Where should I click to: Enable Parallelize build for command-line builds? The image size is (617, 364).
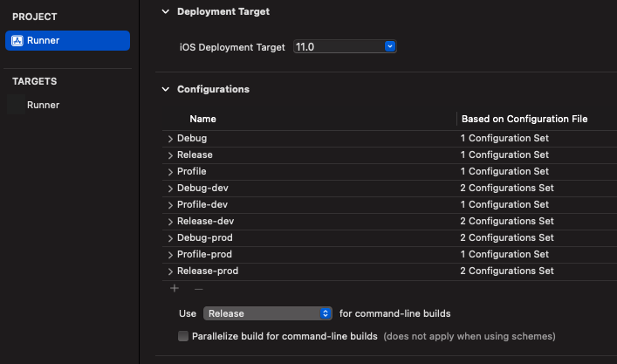pyautogui.click(x=183, y=336)
